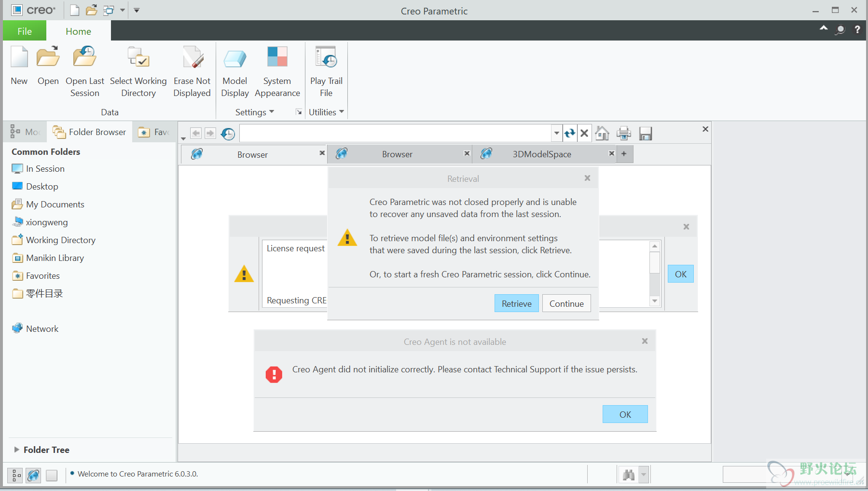Switch to the Favorites navigator tab

(154, 132)
